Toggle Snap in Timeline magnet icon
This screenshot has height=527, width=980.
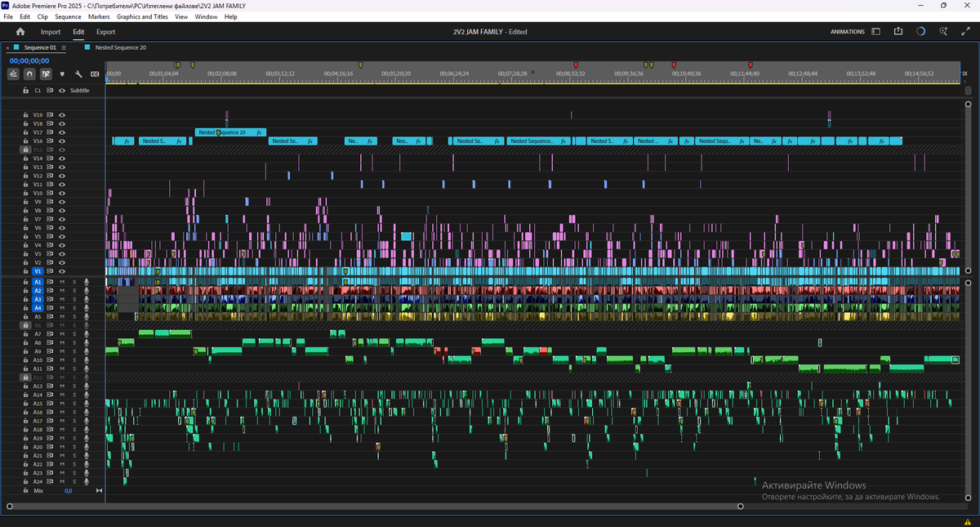coord(29,74)
